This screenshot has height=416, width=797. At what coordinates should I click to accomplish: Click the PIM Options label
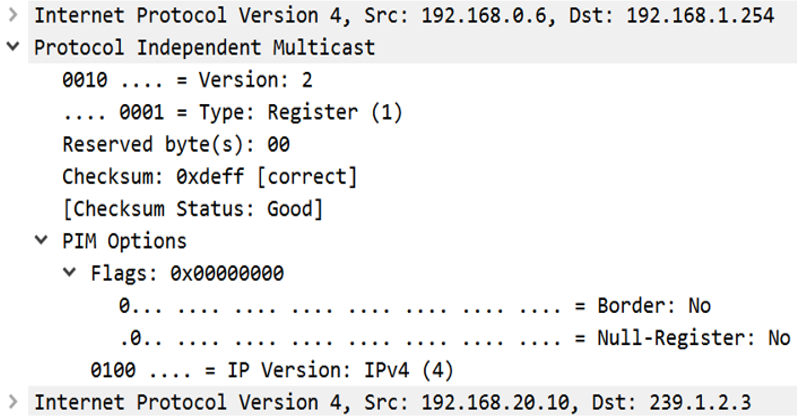point(124,241)
